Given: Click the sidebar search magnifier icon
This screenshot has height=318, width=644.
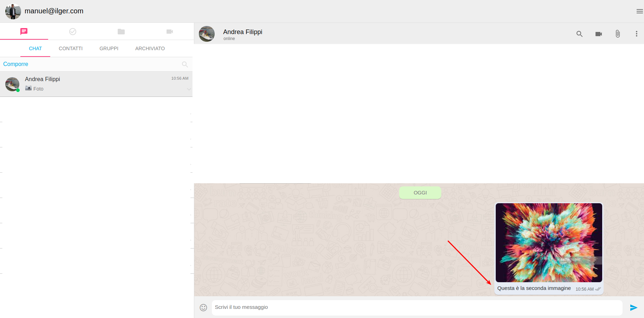Looking at the screenshot, I should [185, 64].
